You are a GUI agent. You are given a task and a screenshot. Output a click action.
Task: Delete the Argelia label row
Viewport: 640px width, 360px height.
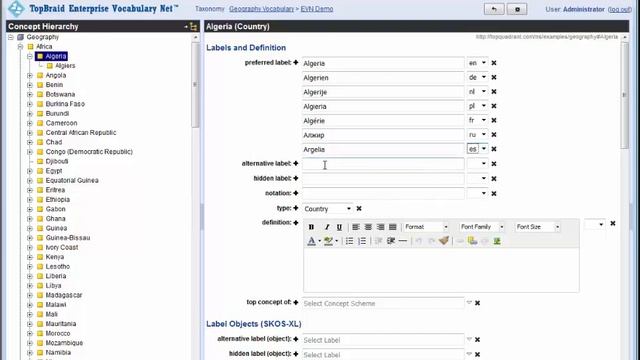[x=494, y=149]
